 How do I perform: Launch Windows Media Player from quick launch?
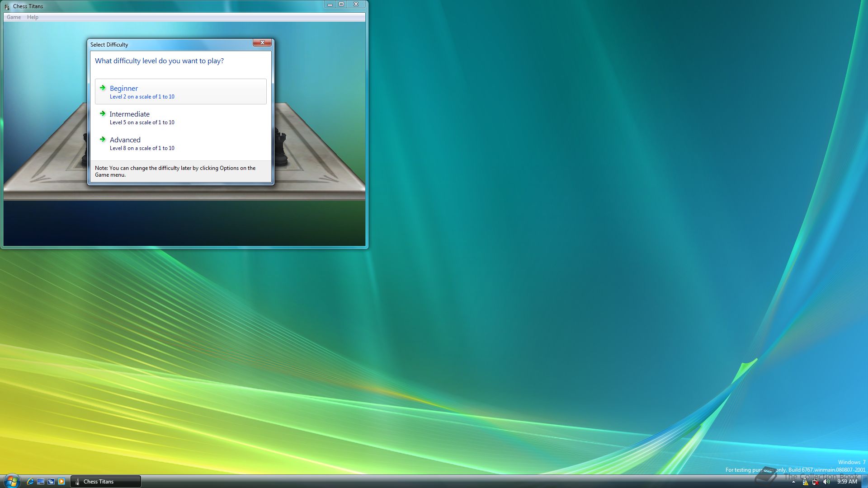[x=61, y=482]
